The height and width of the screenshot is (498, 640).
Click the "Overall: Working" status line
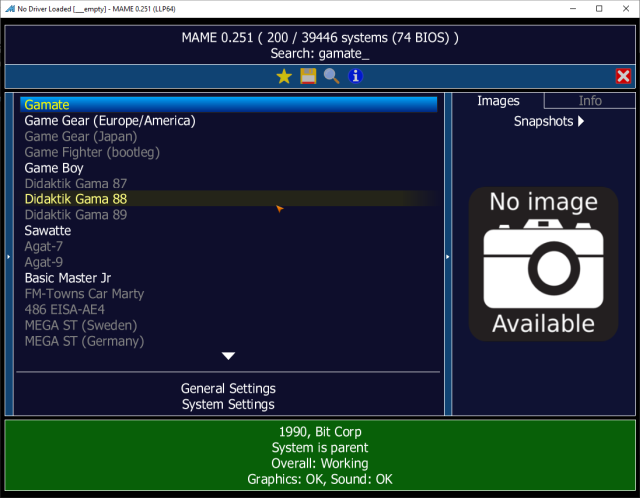(320, 463)
